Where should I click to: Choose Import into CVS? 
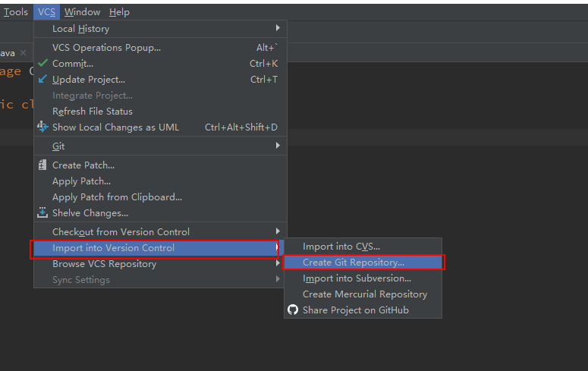click(x=341, y=247)
